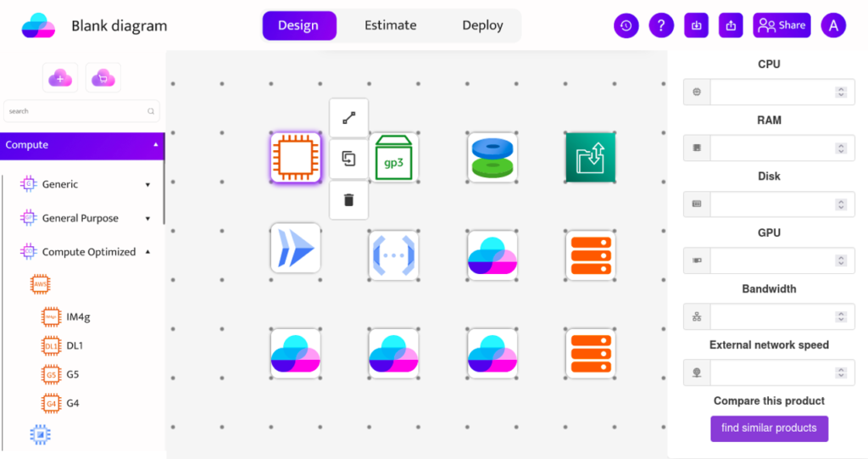This screenshot has width=868, height=459.
Task: Click the app logo next to Blank diagram
Action: coord(38,25)
